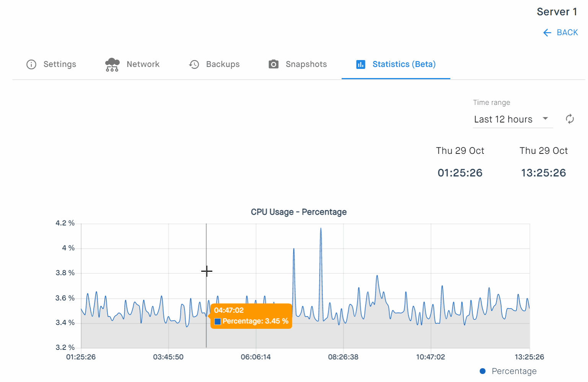Image resolution: width=588 pixels, height=382 pixels.
Task: Click the 08:26:38 x-axis label
Action: 343,357
